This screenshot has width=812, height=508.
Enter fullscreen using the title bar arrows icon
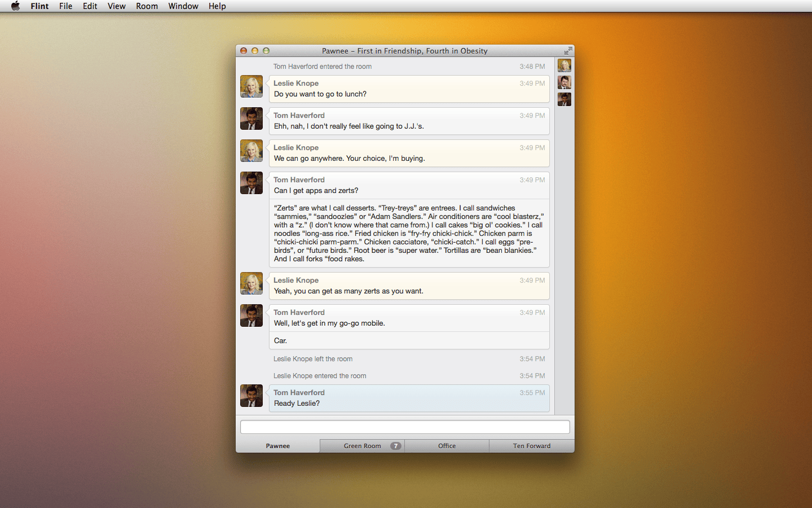pyautogui.click(x=568, y=51)
